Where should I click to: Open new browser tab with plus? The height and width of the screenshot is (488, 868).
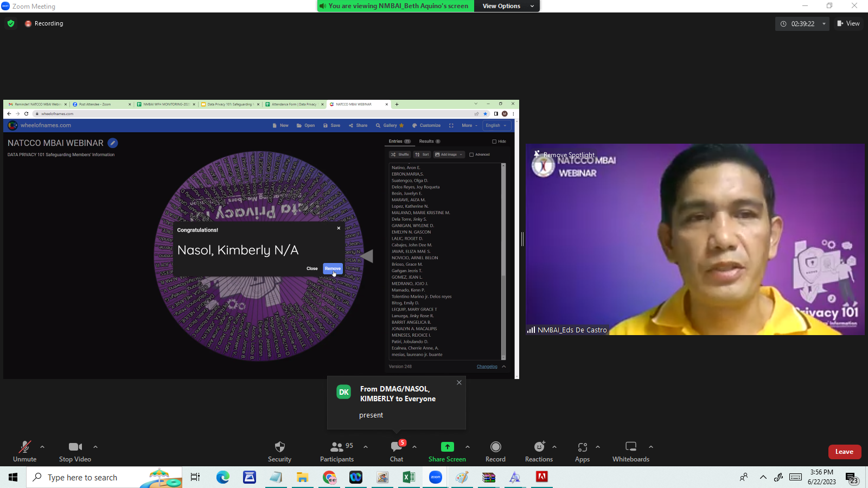(x=397, y=104)
